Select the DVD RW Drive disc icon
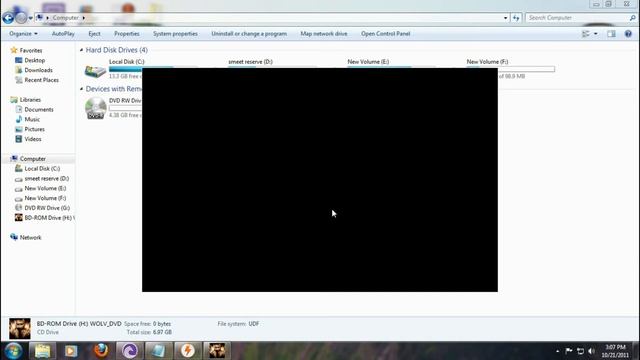640x360 pixels. tap(96, 108)
